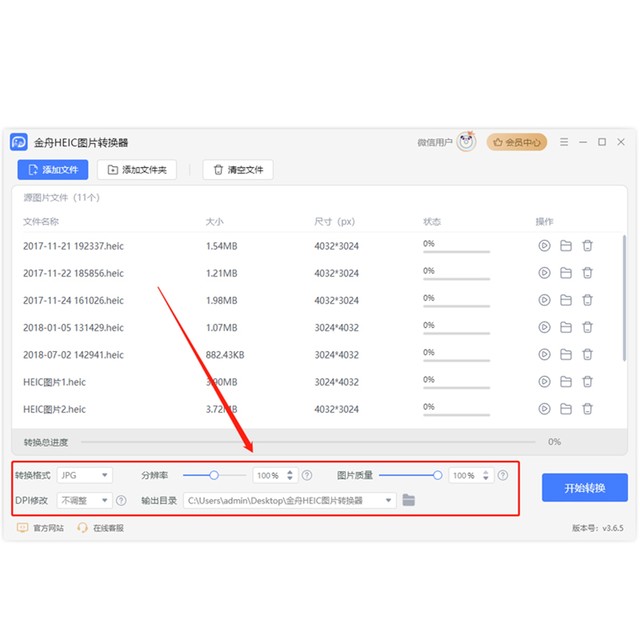The image size is (640, 640).
Task: Open folder for 2018-01-05 131429.heic
Action: [x=566, y=327]
